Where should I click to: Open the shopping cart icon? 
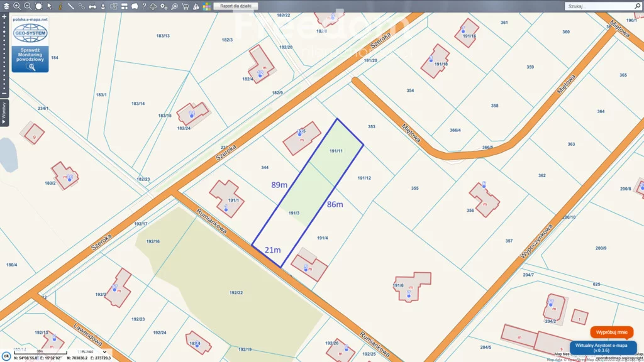(185, 6)
